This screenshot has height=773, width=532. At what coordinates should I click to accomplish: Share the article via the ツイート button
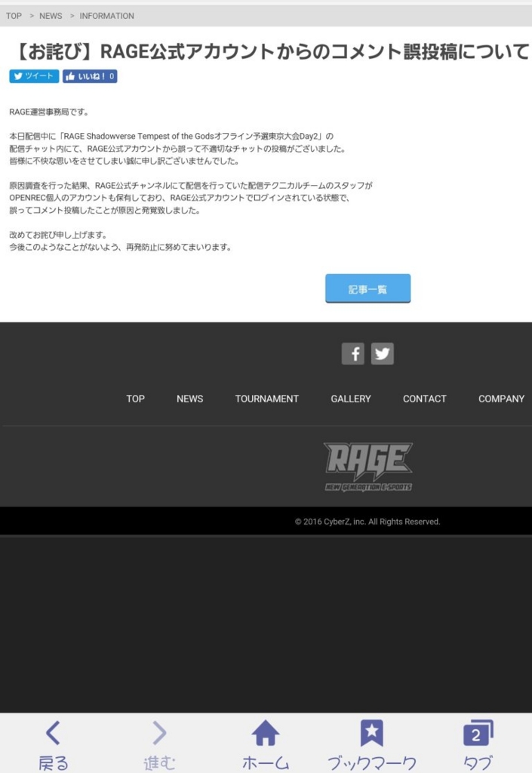[34, 76]
